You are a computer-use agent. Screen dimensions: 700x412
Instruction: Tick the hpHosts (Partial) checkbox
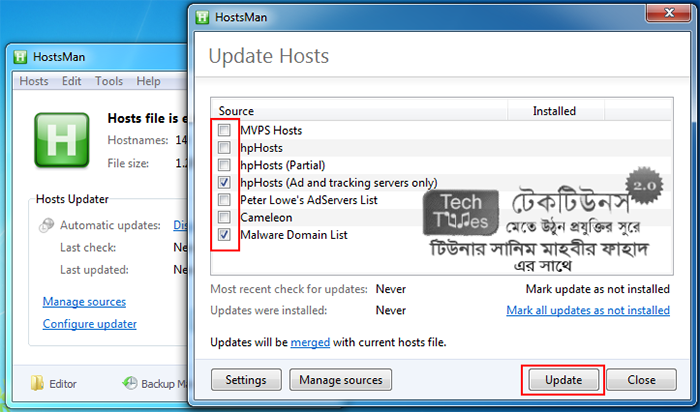click(224, 165)
